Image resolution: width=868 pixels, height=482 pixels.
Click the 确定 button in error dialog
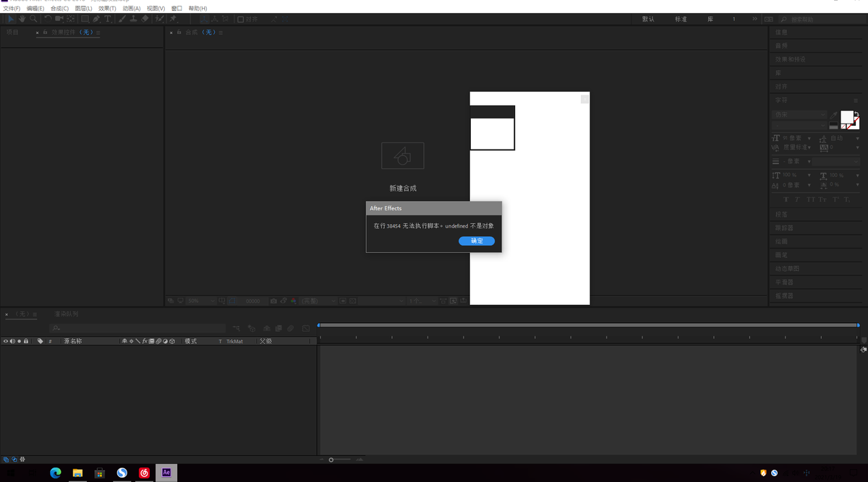click(x=477, y=241)
